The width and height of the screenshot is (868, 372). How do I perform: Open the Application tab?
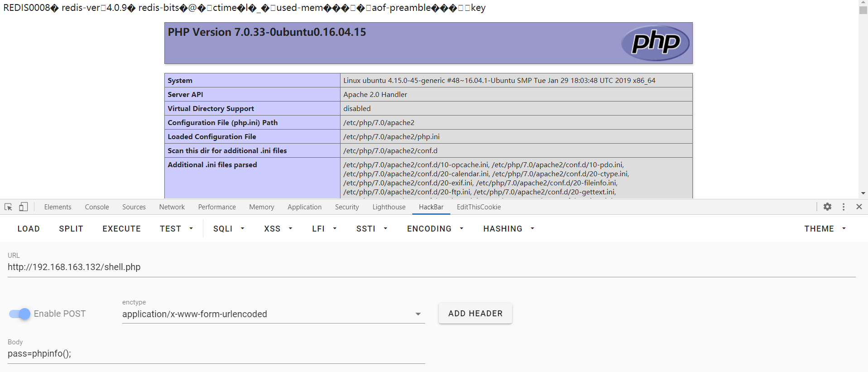click(304, 207)
